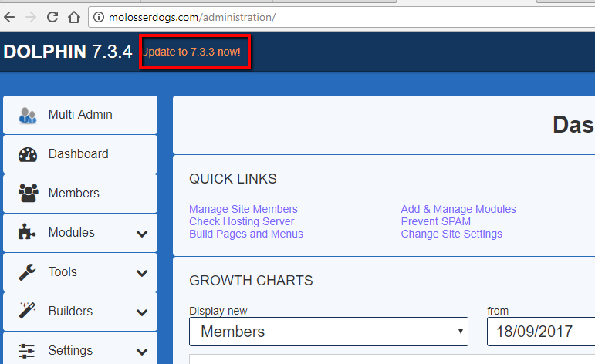
Task: Expand the Builders menu chevron
Action: tap(142, 312)
